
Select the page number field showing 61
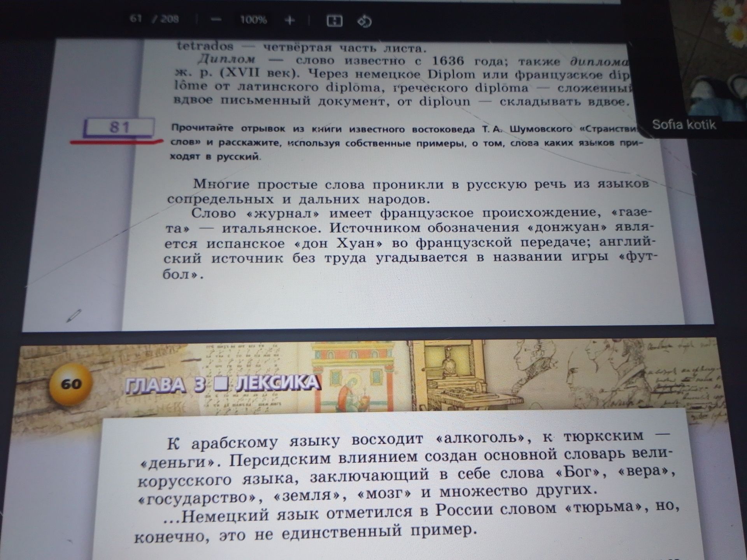135,18
